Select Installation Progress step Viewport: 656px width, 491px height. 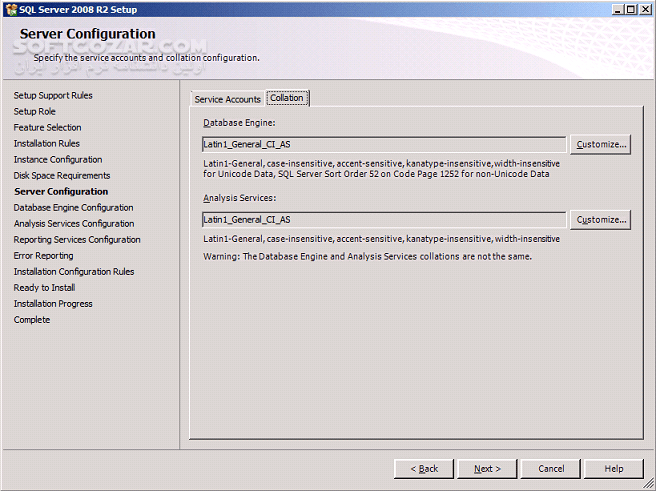pyautogui.click(x=53, y=304)
